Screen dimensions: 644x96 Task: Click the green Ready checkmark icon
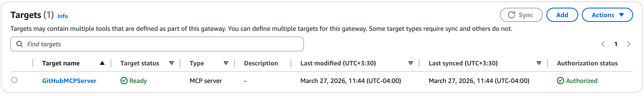(x=124, y=81)
